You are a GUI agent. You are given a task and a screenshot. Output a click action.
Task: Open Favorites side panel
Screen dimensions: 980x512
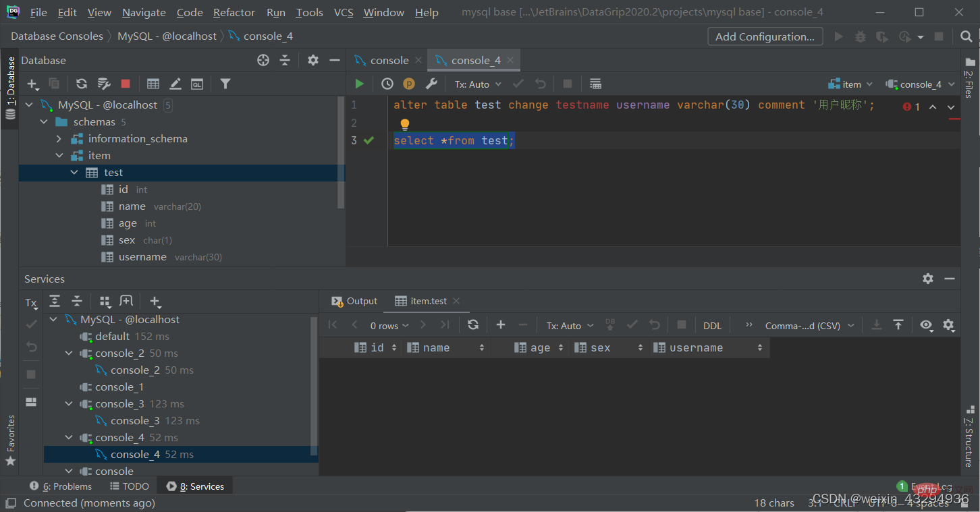click(x=10, y=440)
